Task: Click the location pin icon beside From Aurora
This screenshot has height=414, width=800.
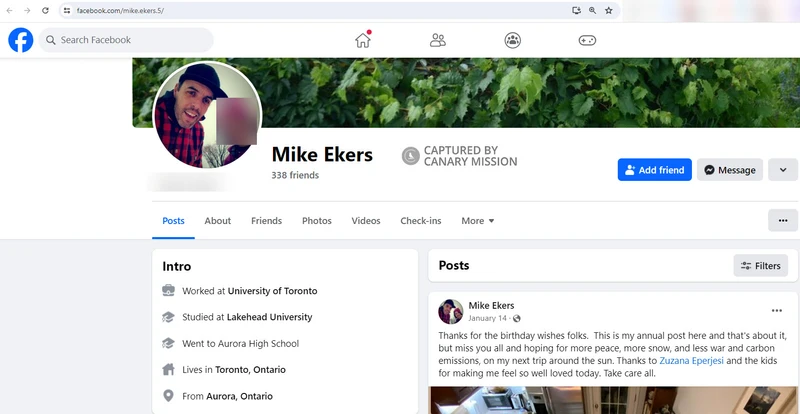Action: [x=168, y=396]
